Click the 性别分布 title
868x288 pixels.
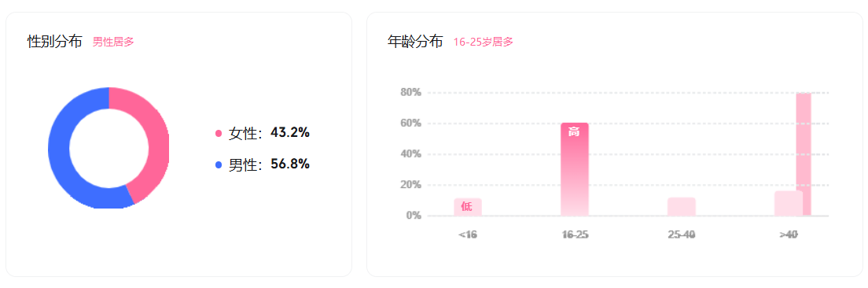pyautogui.click(x=55, y=42)
